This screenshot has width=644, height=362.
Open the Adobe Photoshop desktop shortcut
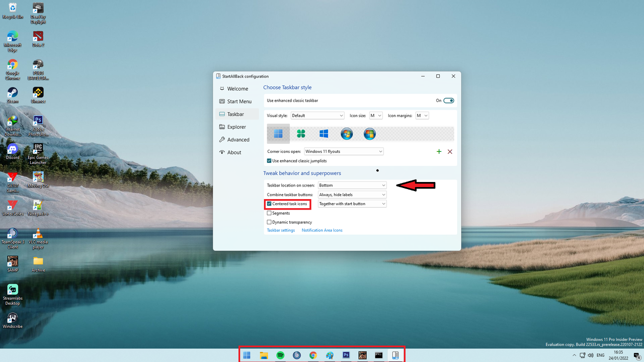(x=38, y=126)
